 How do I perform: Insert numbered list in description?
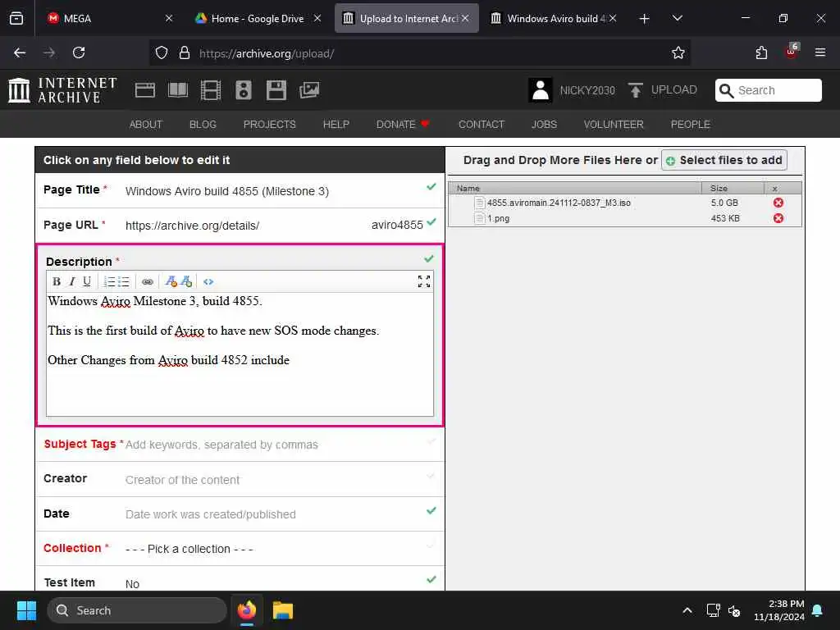[x=109, y=282]
